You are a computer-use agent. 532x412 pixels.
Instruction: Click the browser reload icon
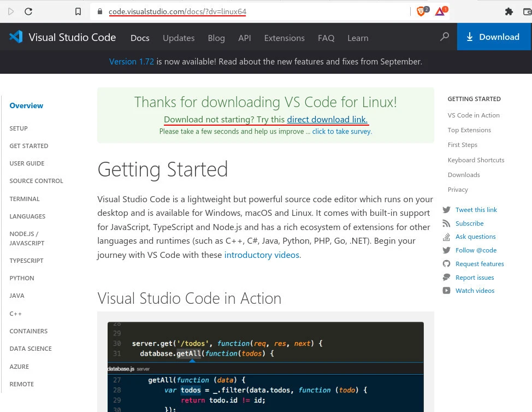point(28,11)
